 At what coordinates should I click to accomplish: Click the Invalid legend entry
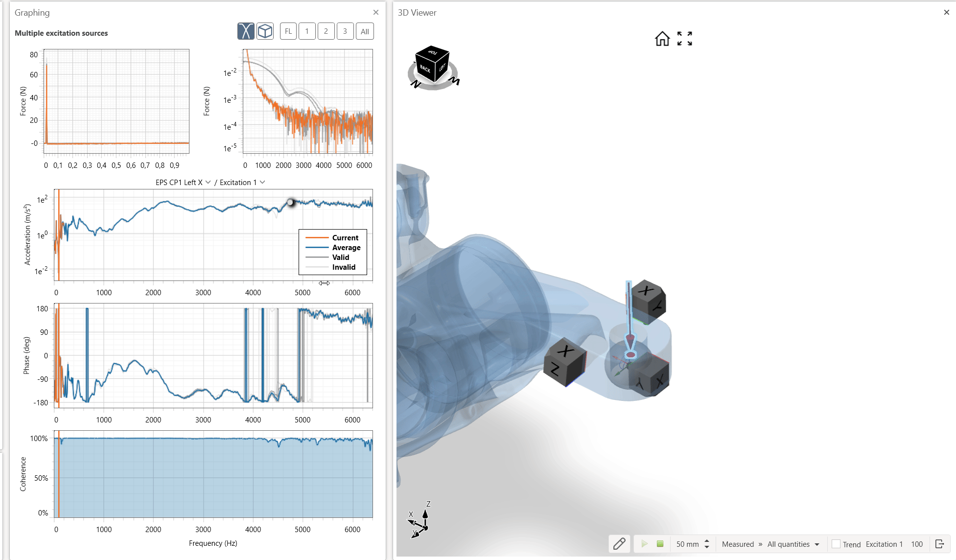coord(330,267)
